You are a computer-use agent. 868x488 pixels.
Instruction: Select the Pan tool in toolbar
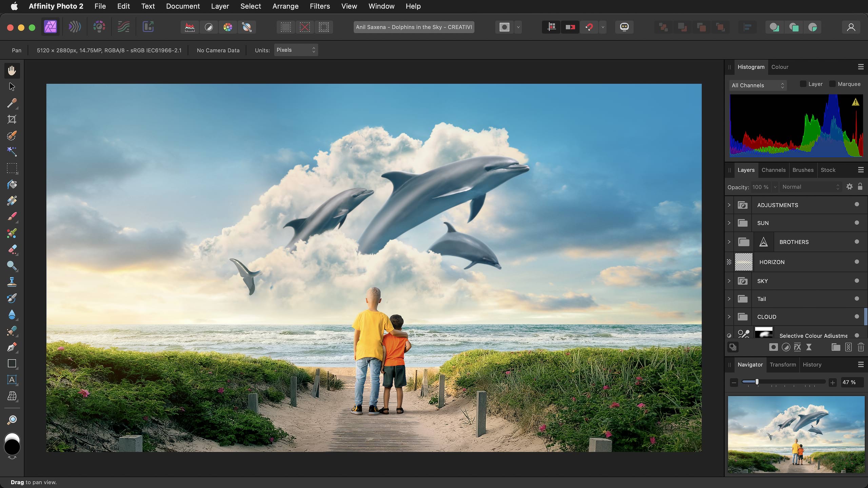tap(11, 70)
